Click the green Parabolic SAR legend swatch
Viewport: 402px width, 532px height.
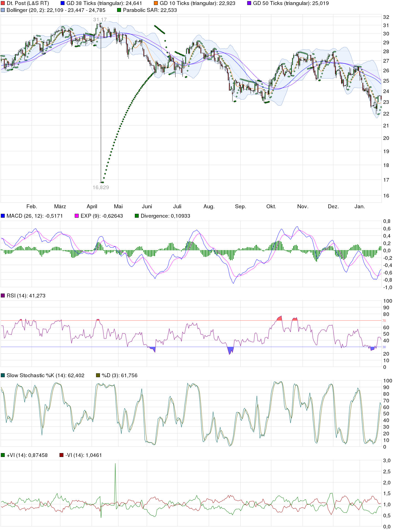tap(119, 10)
